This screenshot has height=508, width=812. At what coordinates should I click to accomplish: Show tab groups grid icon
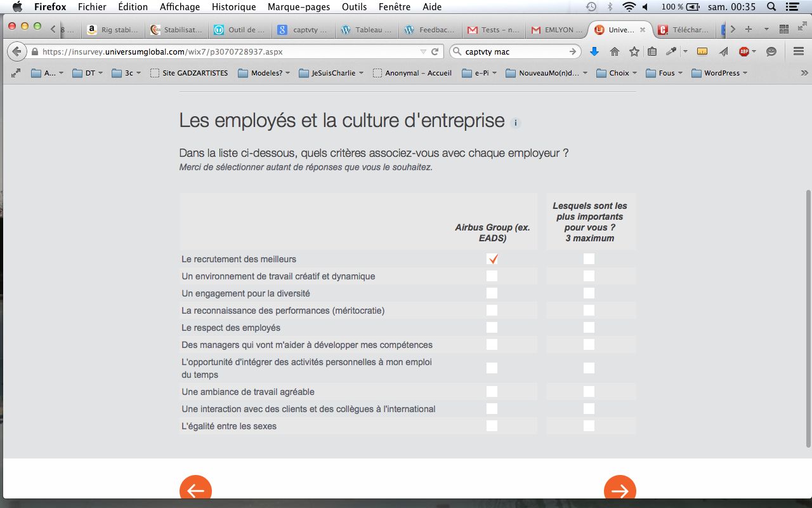click(784, 29)
